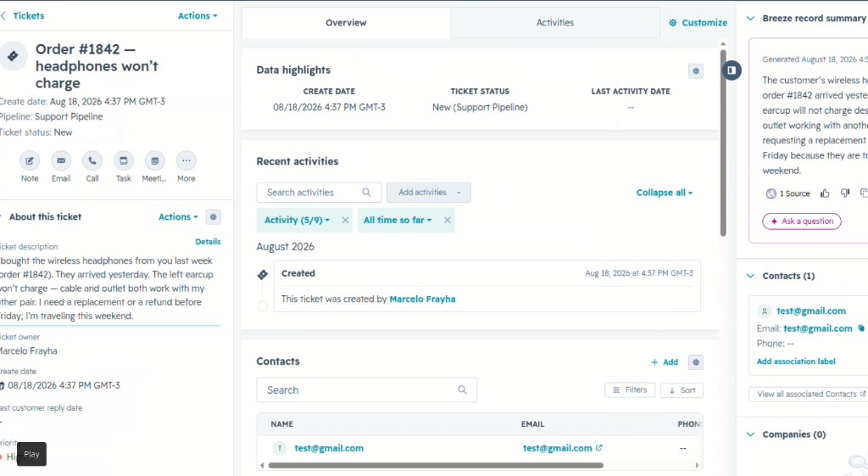Open Marcelo Frayha profile link
Viewport: 868px width, 476px height.
422,299
